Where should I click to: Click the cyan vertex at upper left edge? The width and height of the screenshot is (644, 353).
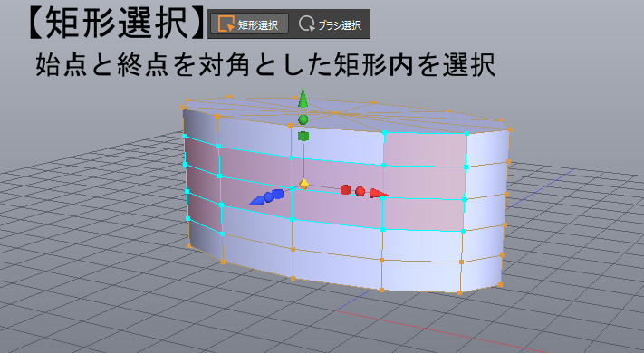pyautogui.click(x=185, y=137)
